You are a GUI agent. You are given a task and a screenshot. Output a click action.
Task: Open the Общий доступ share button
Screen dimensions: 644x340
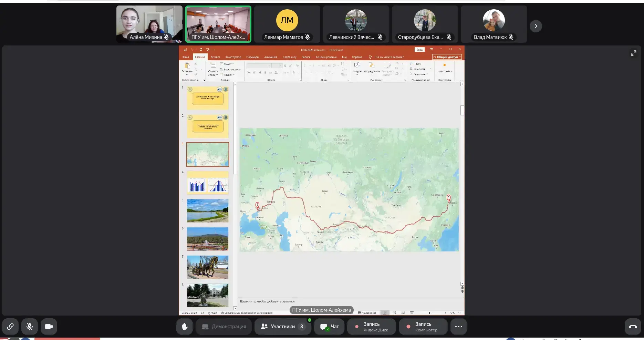447,57
